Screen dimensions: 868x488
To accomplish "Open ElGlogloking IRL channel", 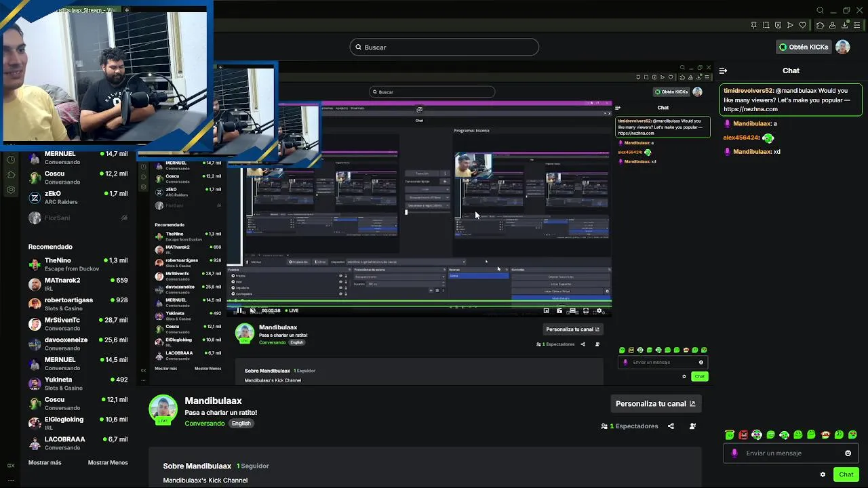I will pos(78,423).
